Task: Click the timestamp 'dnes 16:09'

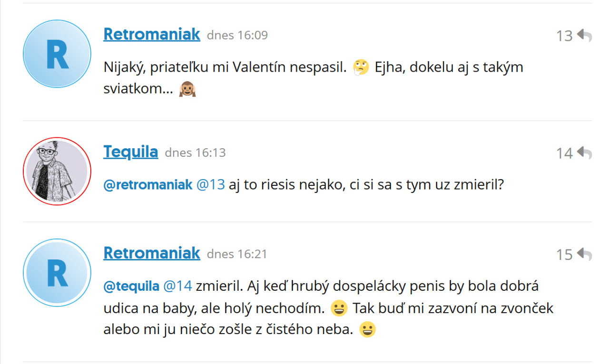Action: click(237, 35)
